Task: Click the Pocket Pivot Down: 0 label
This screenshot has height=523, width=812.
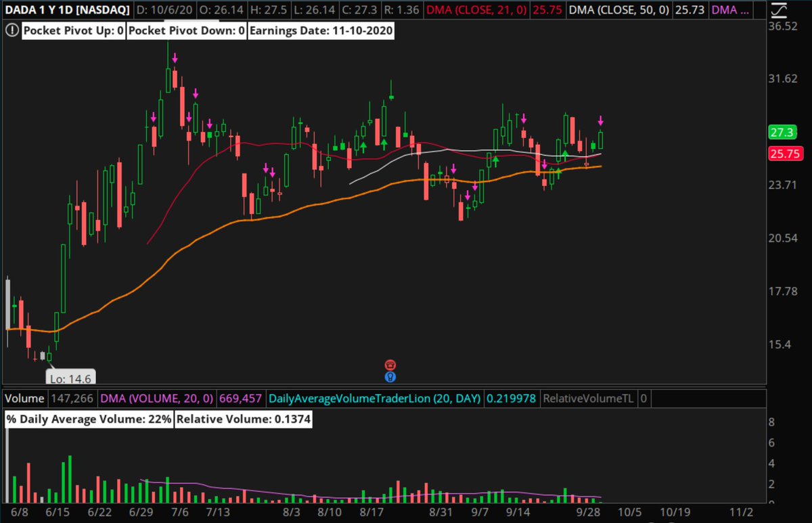Action: (186, 32)
